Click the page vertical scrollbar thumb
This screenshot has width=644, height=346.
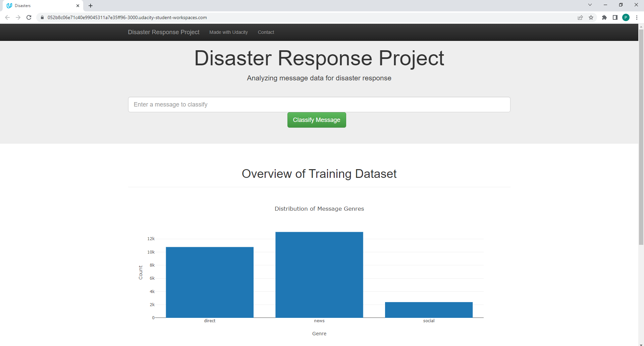click(x=641, y=137)
